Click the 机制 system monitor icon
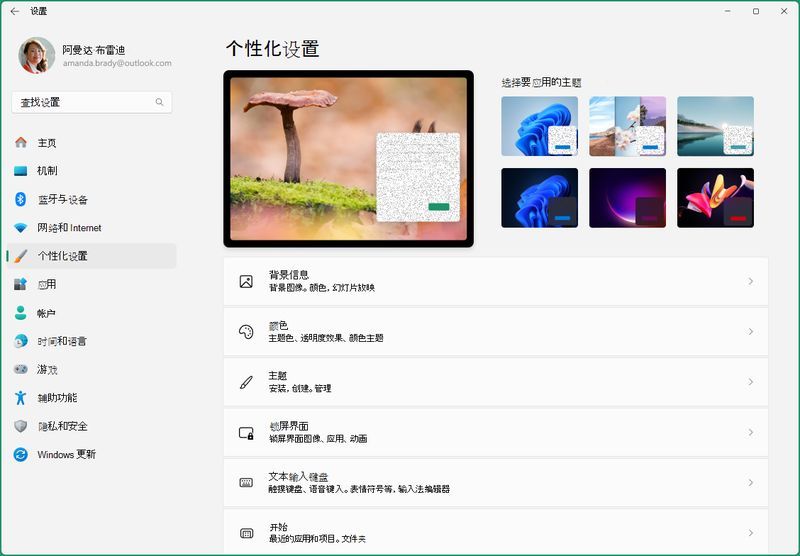 [20, 171]
